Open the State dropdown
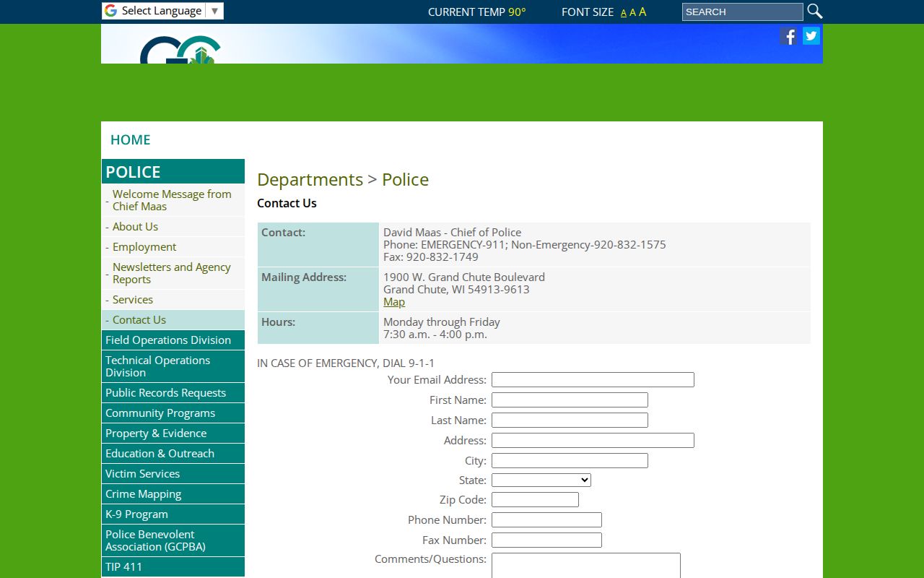This screenshot has height=578, width=924. (x=541, y=480)
